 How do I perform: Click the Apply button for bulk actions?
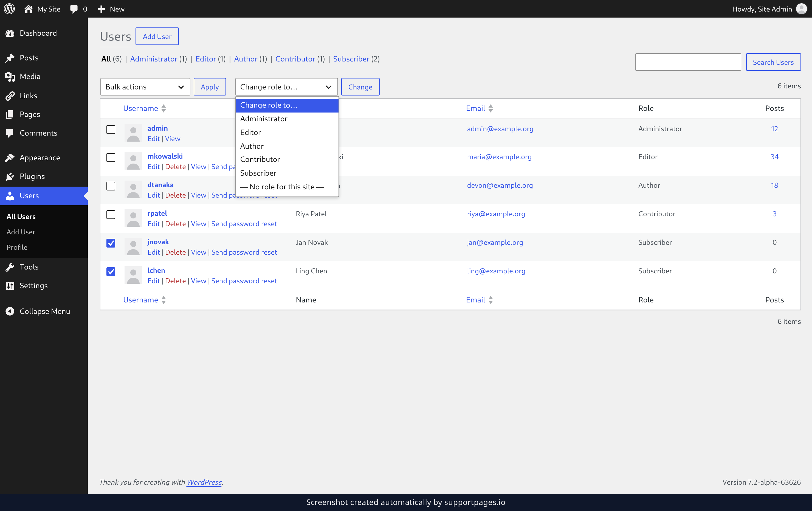pyautogui.click(x=210, y=87)
